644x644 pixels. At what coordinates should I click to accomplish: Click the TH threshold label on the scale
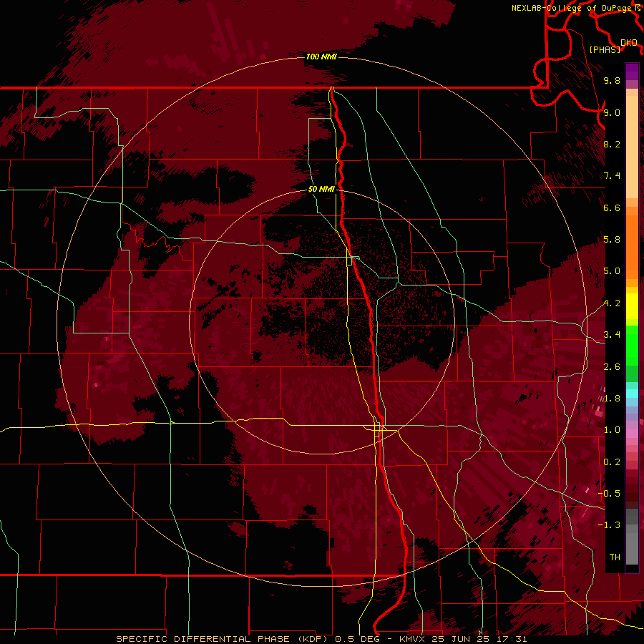615,557
